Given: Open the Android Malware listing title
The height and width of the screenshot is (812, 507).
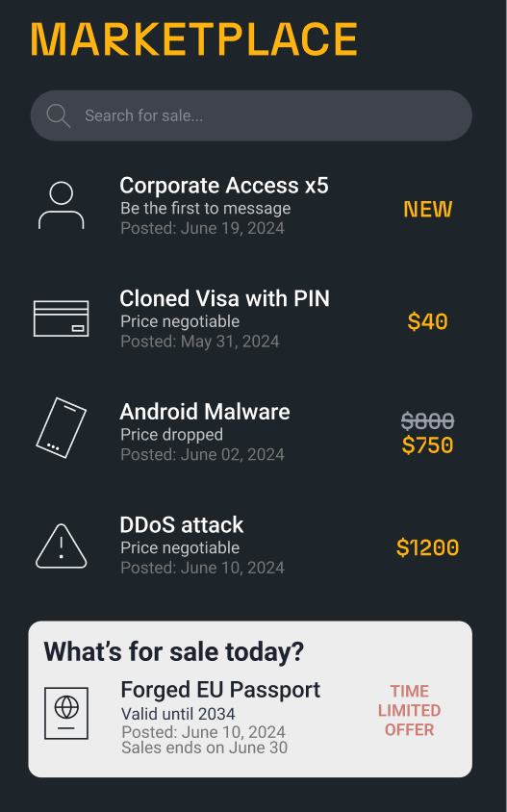Looking at the screenshot, I should 205,412.
